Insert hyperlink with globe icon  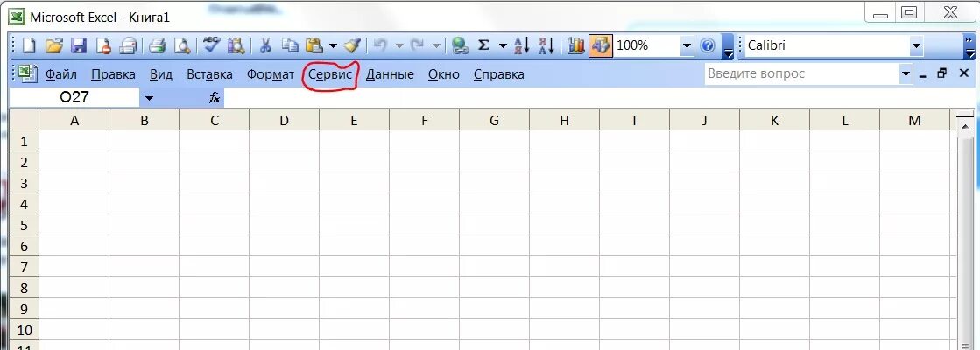pos(461,45)
